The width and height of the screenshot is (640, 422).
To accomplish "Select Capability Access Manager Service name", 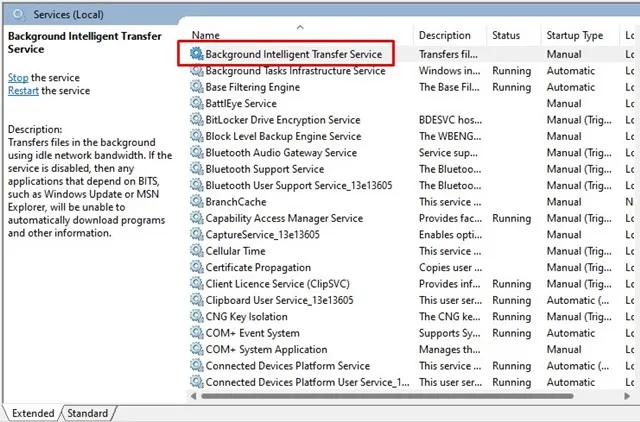I will pyautogui.click(x=284, y=218).
